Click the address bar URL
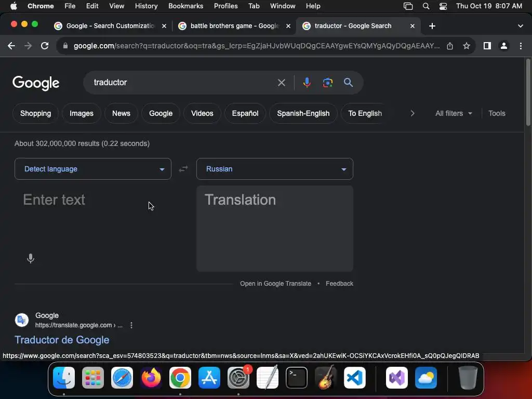The height and width of the screenshot is (399, 532). click(x=257, y=46)
